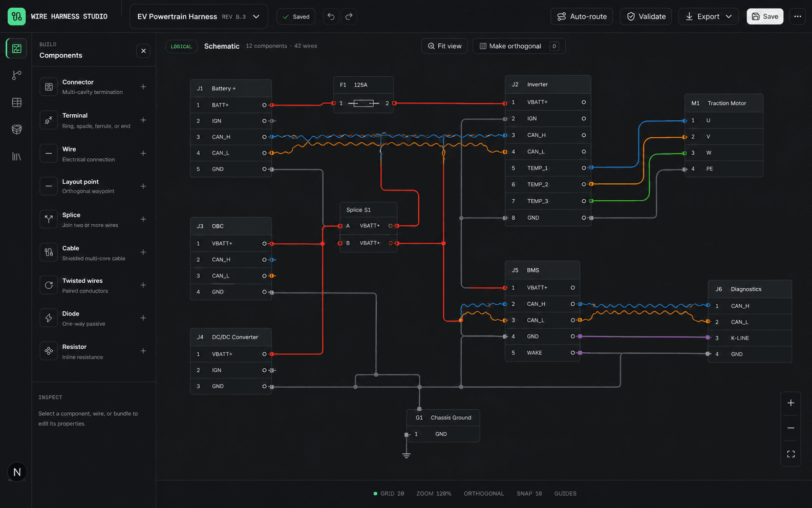This screenshot has height=508, width=812.
Task: Add a shielded Cable component
Action: pyautogui.click(x=143, y=252)
